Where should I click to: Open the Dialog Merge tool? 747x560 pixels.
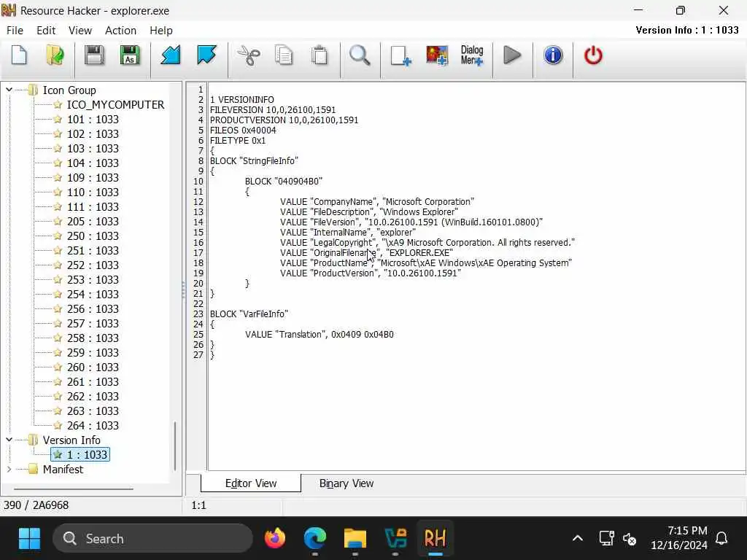tap(472, 55)
